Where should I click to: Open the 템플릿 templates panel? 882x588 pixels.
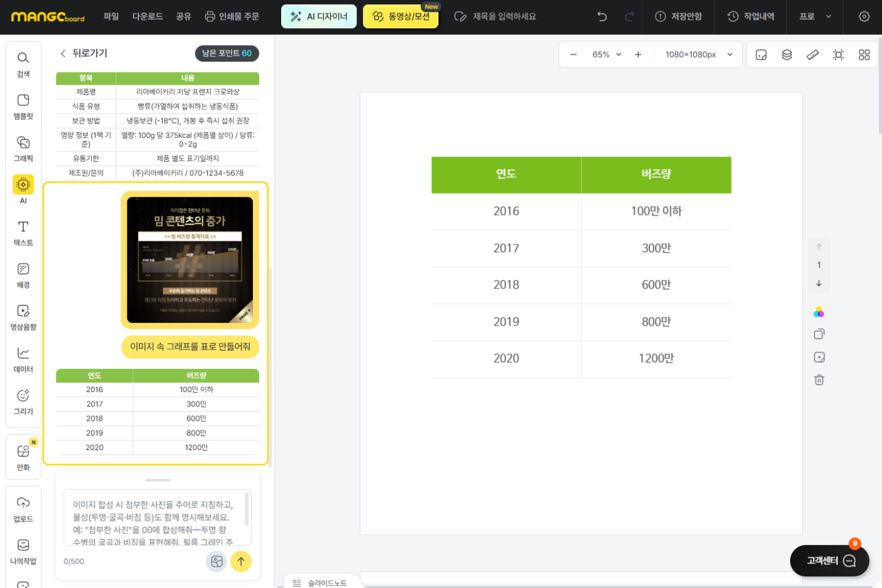point(23,107)
